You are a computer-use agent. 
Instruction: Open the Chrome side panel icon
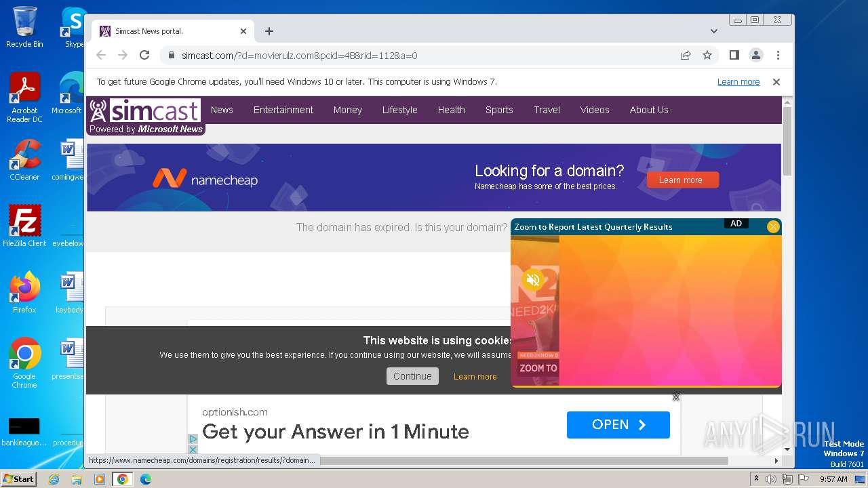(734, 55)
